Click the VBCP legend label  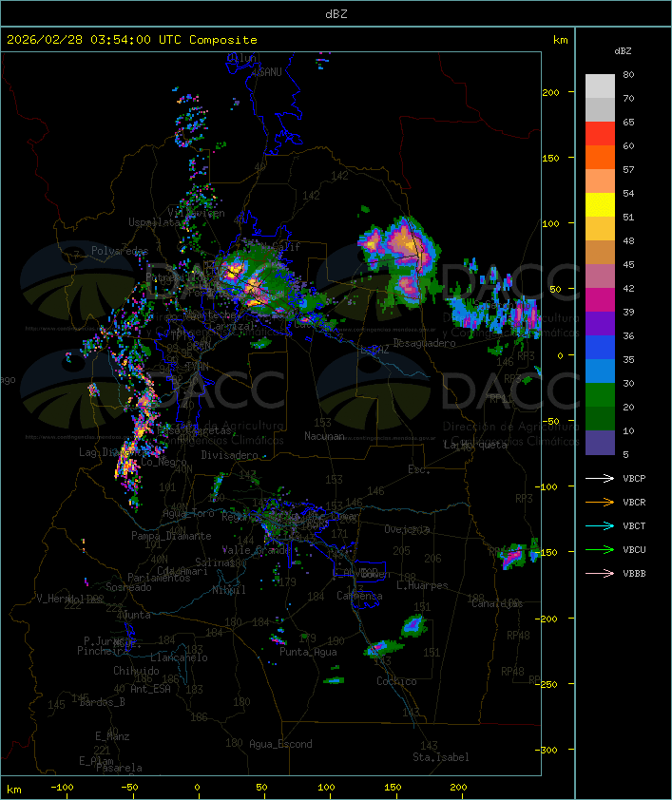click(634, 479)
